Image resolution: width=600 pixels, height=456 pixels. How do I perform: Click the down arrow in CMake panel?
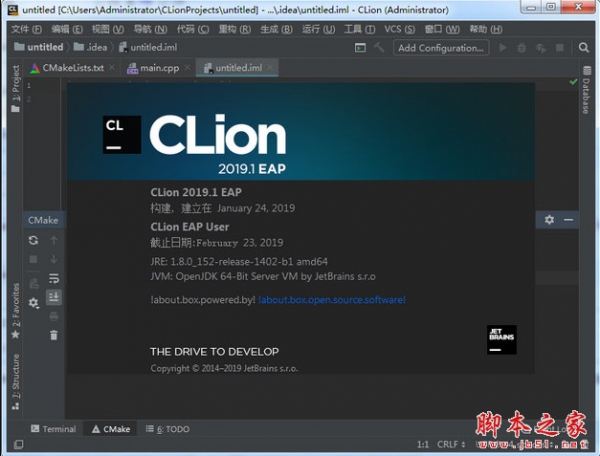(54, 259)
